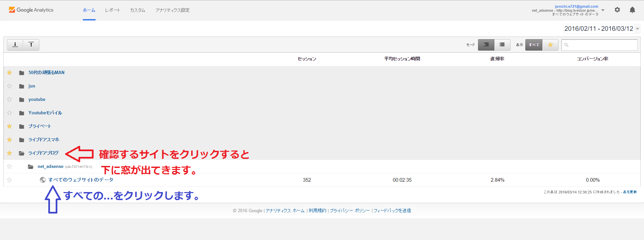644x240 pixels.
Task: Click the magnifier search icon
Action: click(567, 45)
